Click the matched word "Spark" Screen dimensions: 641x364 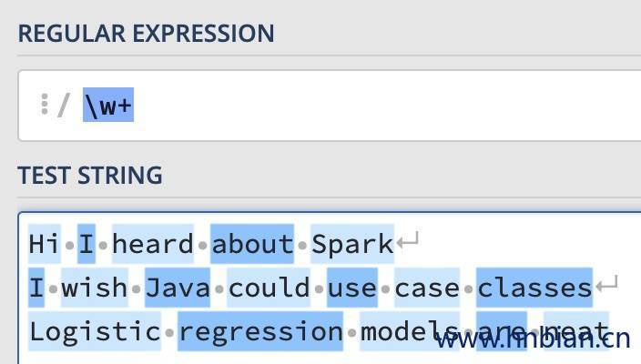[x=352, y=244]
